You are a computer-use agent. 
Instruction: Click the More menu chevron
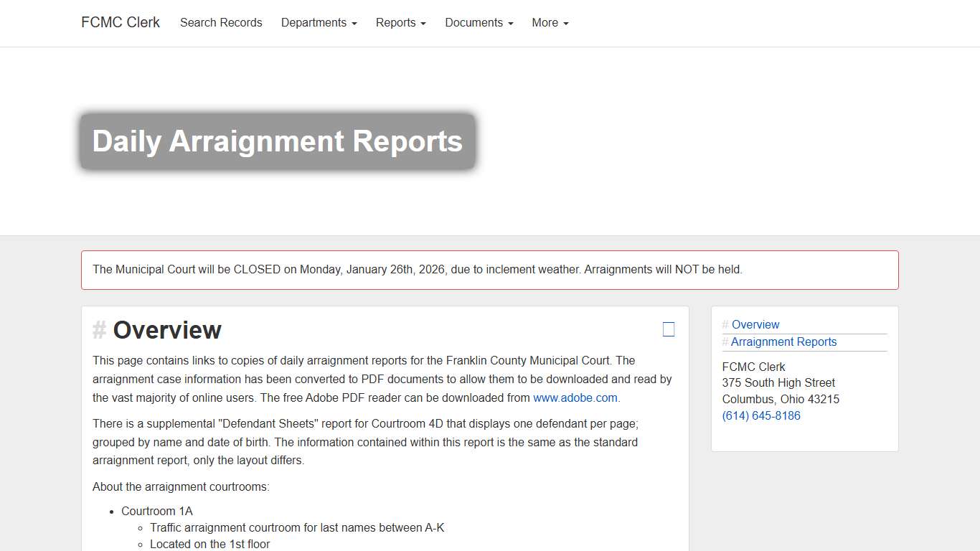[x=565, y=23]
